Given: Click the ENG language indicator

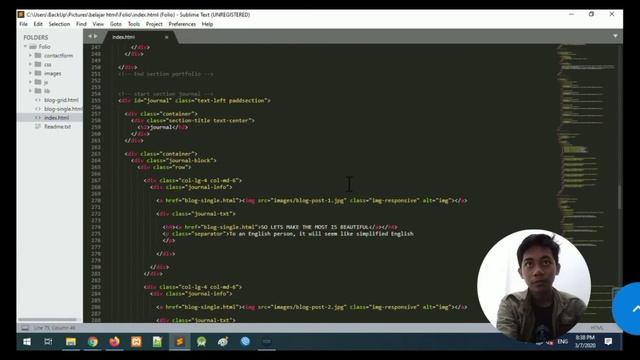Looking at the screenshot, I should tap(562, 342).
